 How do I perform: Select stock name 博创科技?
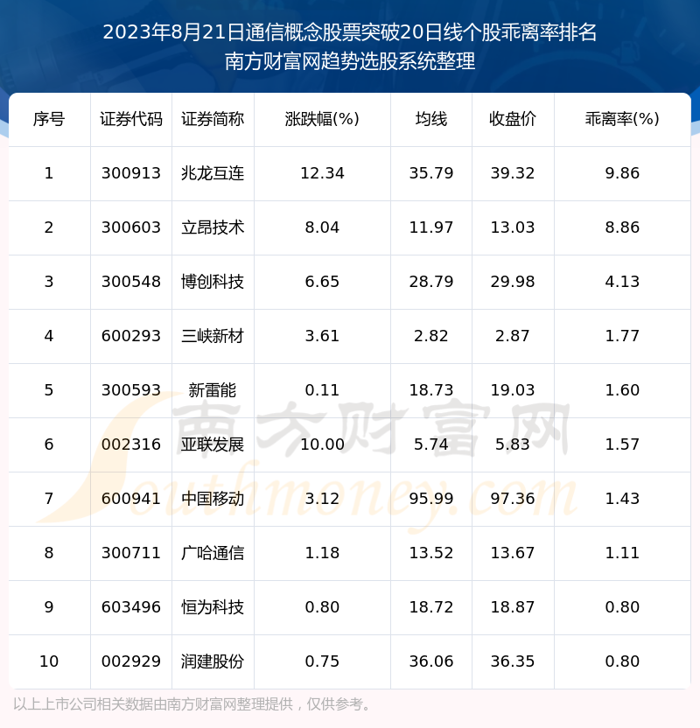(x=213, y=282)
